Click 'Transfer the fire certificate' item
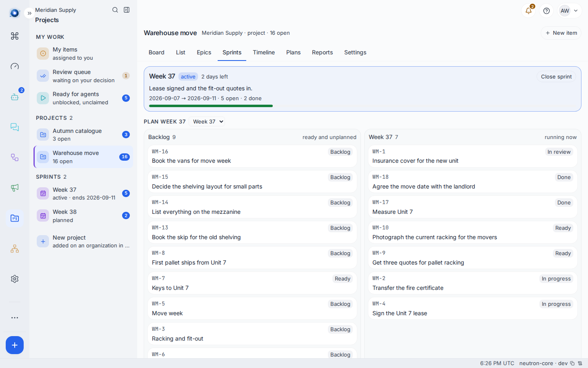This screenshot has width=588, height=368. 408,288
